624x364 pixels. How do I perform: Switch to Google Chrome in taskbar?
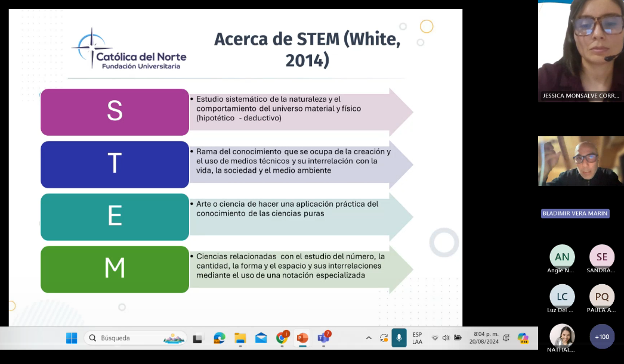click(282, 338)
